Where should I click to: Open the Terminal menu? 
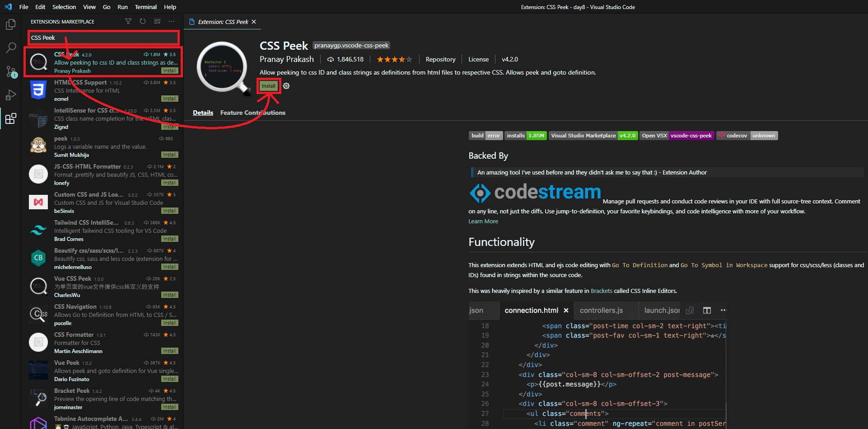(146, 7)
